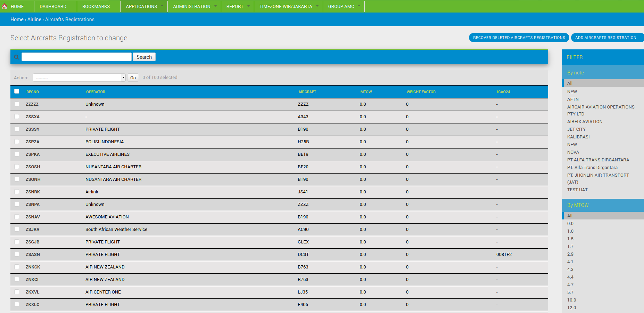644x313 pixels.
Task: Click the Go action button
Action: [x=133, y=78]
